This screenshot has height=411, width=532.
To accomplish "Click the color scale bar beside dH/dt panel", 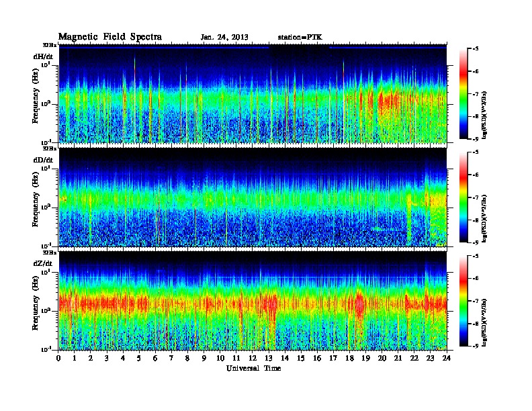I will pos(463,94).
